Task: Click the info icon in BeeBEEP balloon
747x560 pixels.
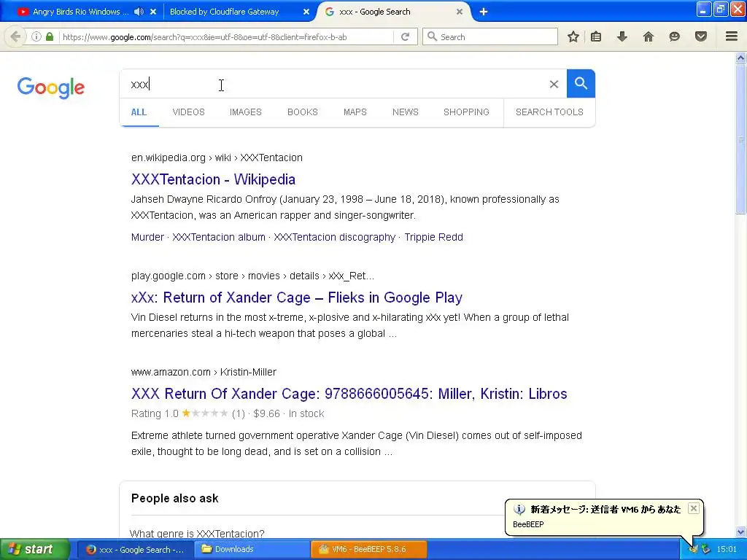Action: point(519,510)
